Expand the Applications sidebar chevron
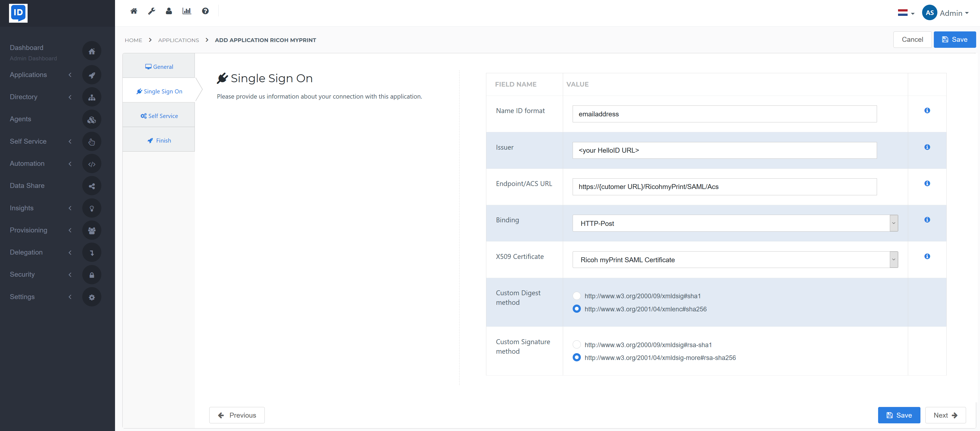The height and width of the screenshot is (431, 980). point(70,75)
